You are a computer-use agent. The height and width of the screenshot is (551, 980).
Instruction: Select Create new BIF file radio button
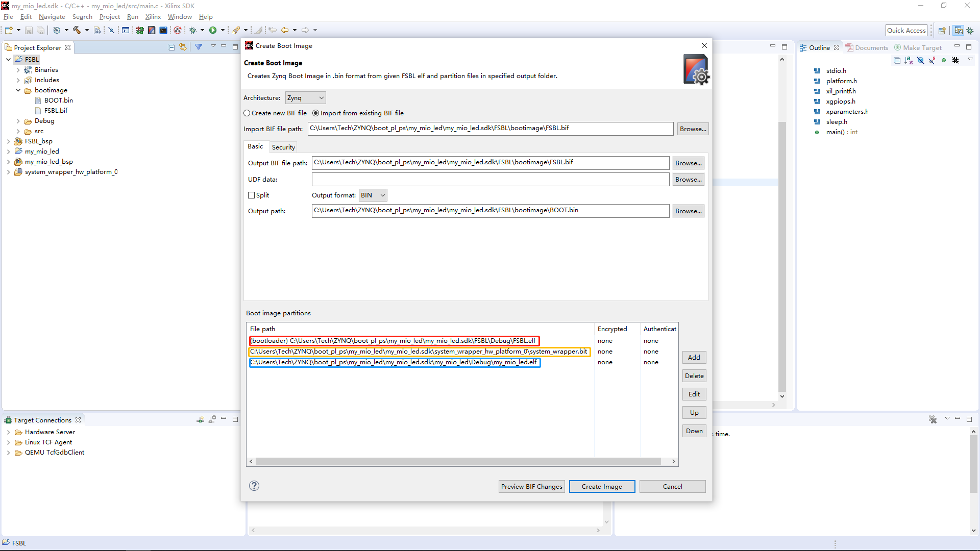(247, 113)
